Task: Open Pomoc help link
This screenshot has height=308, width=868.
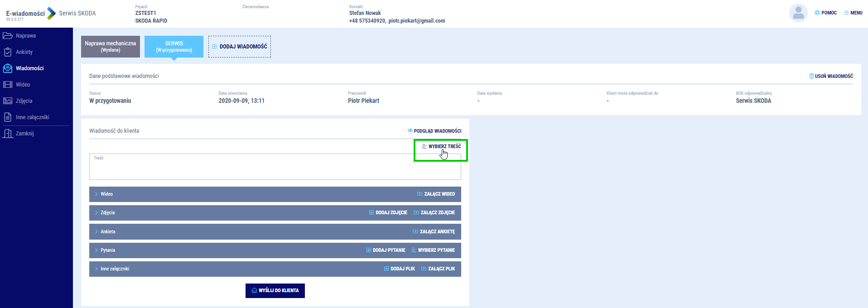Action: [826, 13]
